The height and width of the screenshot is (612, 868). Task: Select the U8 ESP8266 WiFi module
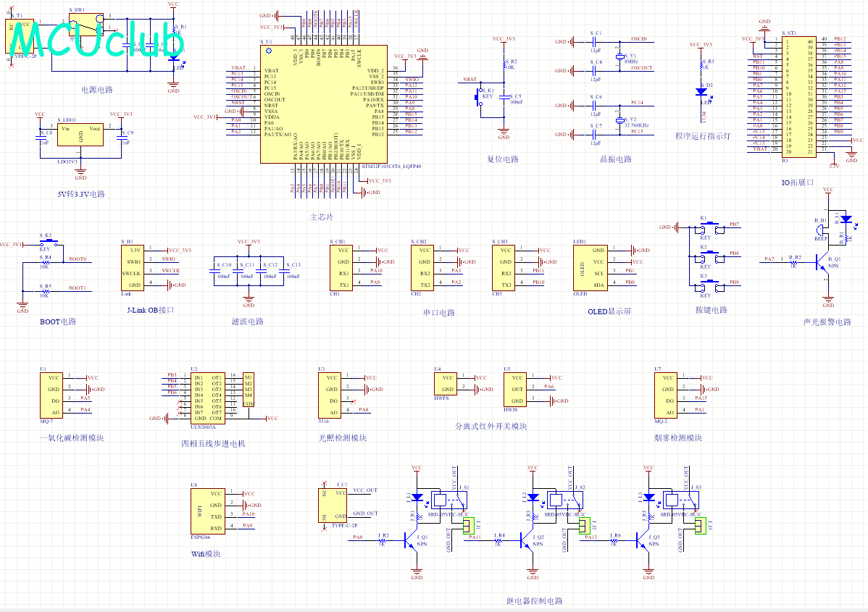tap(208, 511)
